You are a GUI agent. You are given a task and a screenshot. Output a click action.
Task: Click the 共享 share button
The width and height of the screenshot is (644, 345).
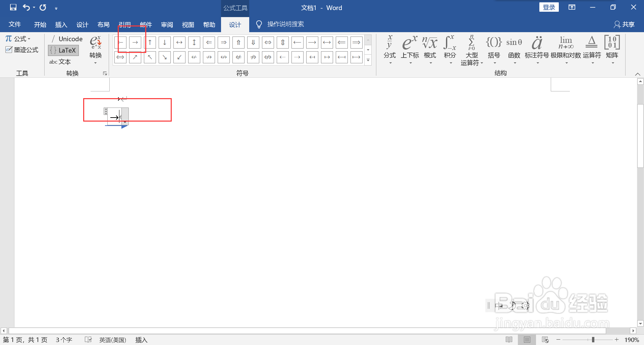tap(624, 24)
